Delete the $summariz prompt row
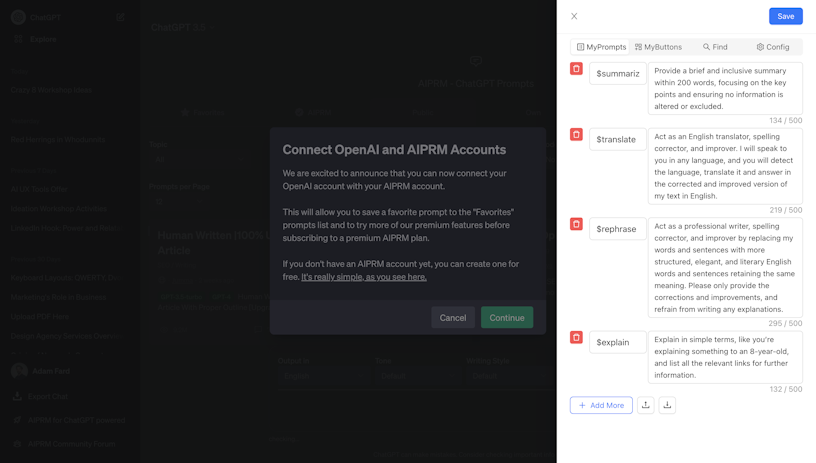The height and width of the screenshot is (463, 816). point(576,69)
